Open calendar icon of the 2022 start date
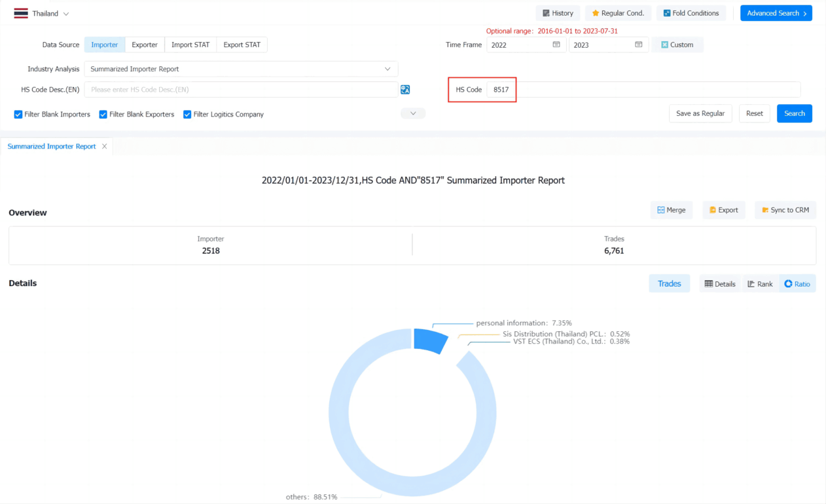Viewport: 826px width, 504px height. point(556,45)
